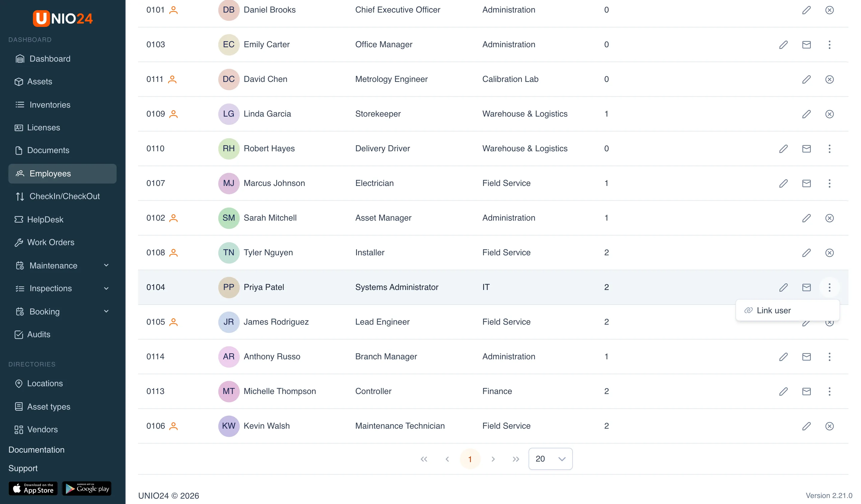Jump to last page with double-right arrows

click(x=516, y=459)
